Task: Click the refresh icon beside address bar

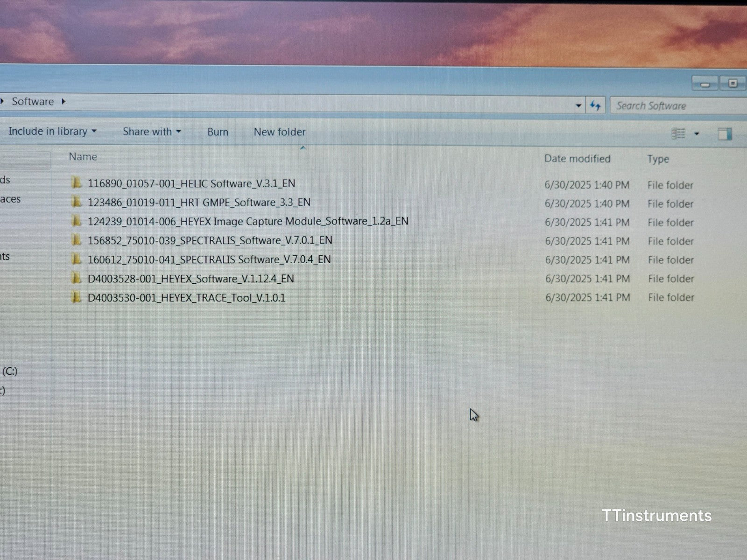Action: (x=595, y=105)
